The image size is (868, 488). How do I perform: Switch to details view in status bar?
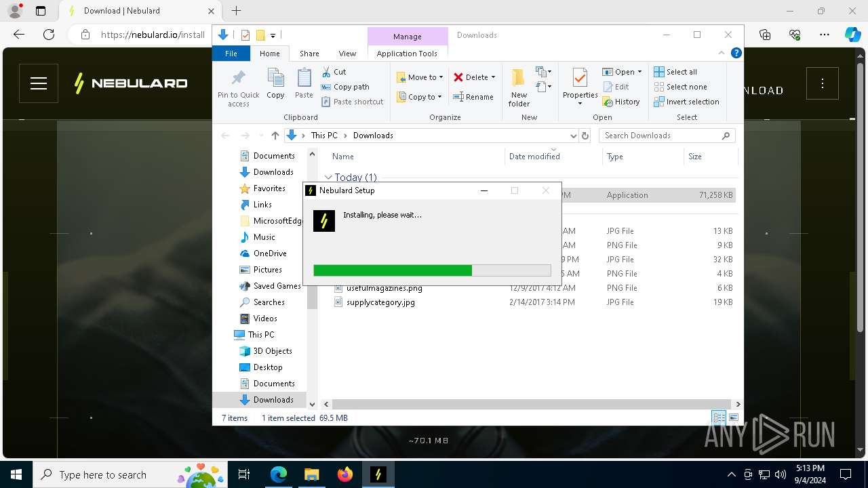pyautogui.click(x=719, y=418)
